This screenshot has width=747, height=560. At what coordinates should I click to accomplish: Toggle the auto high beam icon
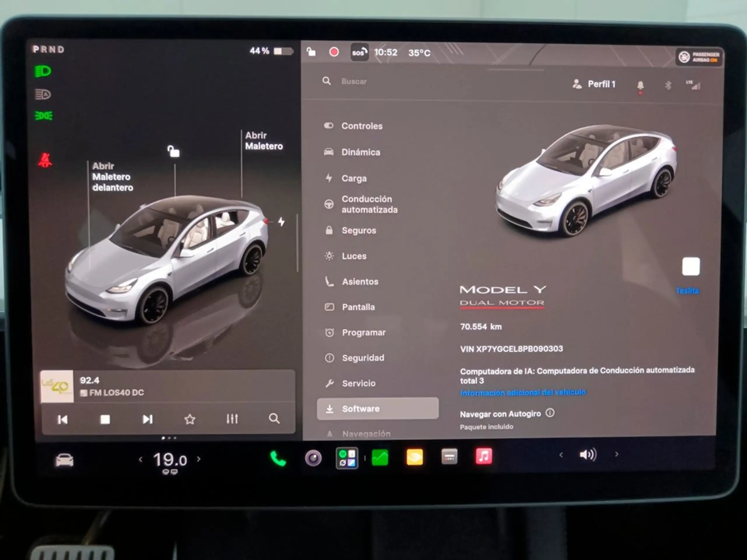43,94
